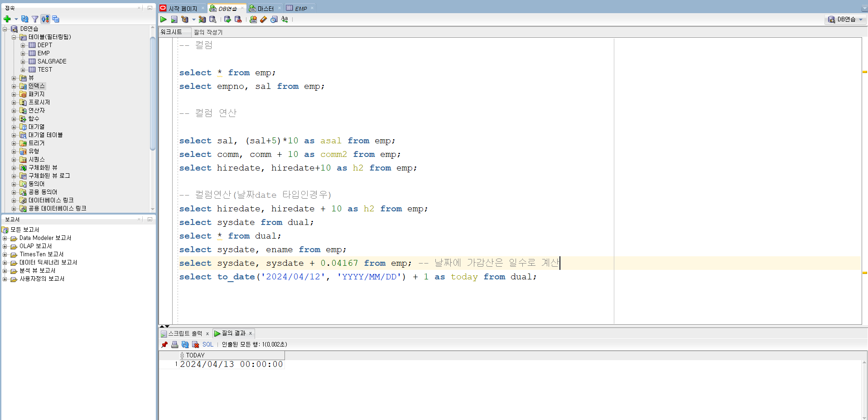
Task: Expand the SALGRADE table node
Action: pyautogui.click(x=23, y=62)
